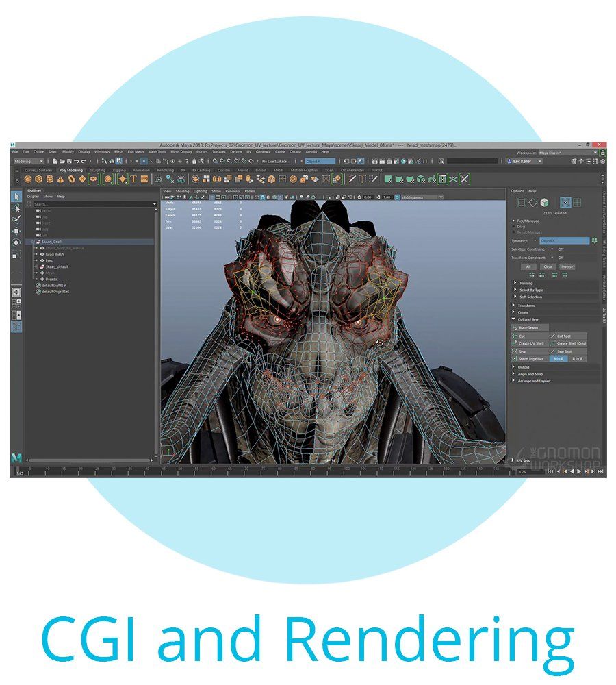Click the Multi-Cut knife shelf icon
This screenshot has height=685, width=616.
pyautogui.click(x=351, y=179)
